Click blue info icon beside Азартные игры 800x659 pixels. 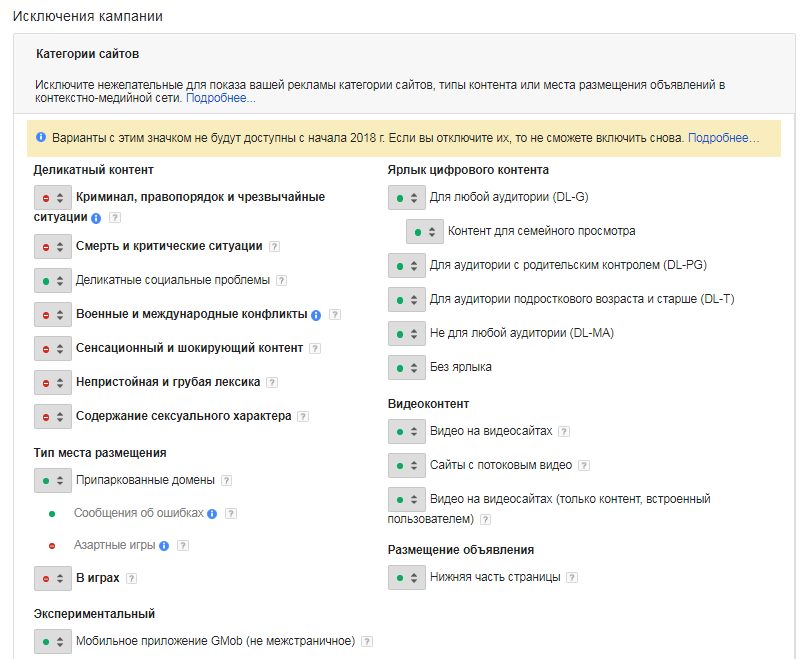pos(164,546)
